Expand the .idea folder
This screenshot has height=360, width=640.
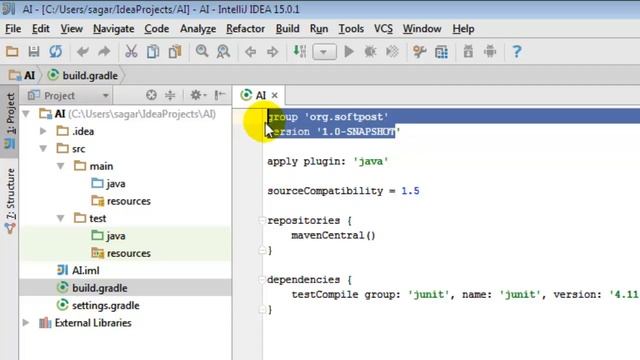click(43, 131)
